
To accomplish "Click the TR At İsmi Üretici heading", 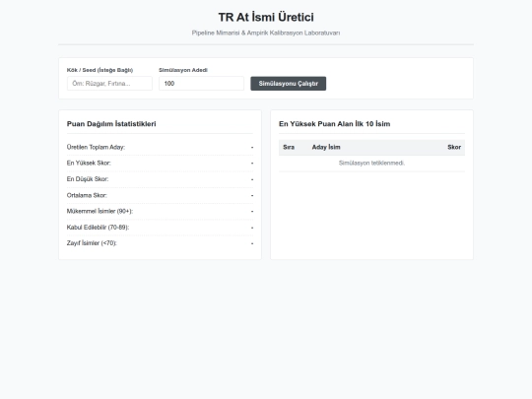I will pyautogui.click(x=266, y=17).
